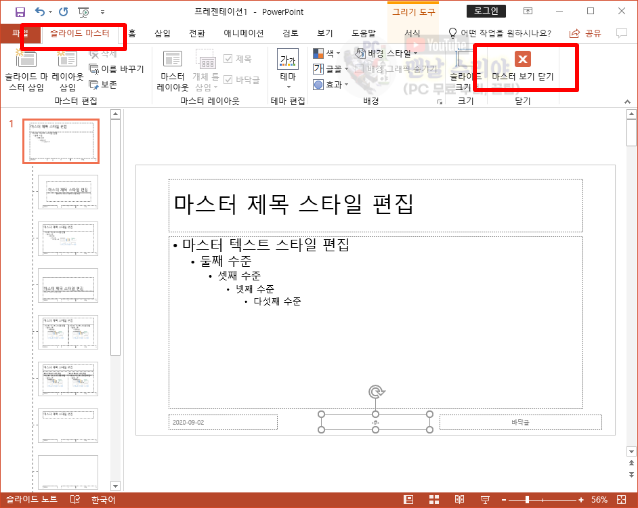Click the 한국어 language indicator
This screenshot has width=638, height=508.
[x=103, y=499]
